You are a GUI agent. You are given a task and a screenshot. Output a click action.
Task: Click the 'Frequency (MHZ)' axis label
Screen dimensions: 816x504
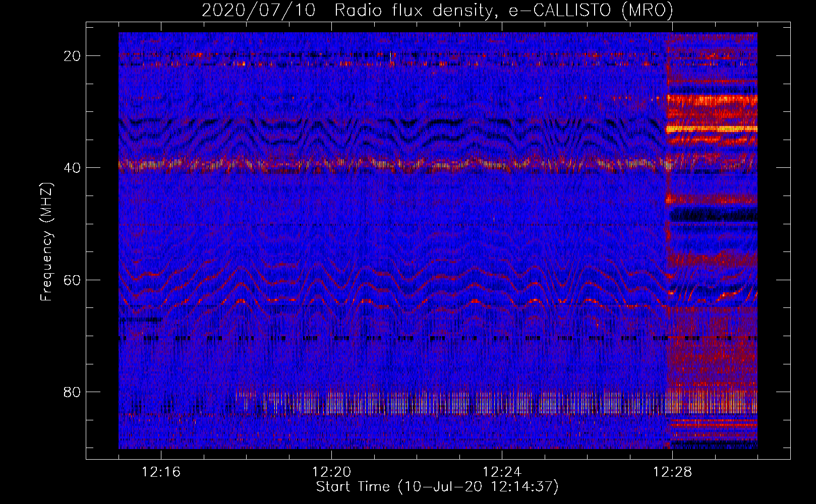tap(46, 242)
